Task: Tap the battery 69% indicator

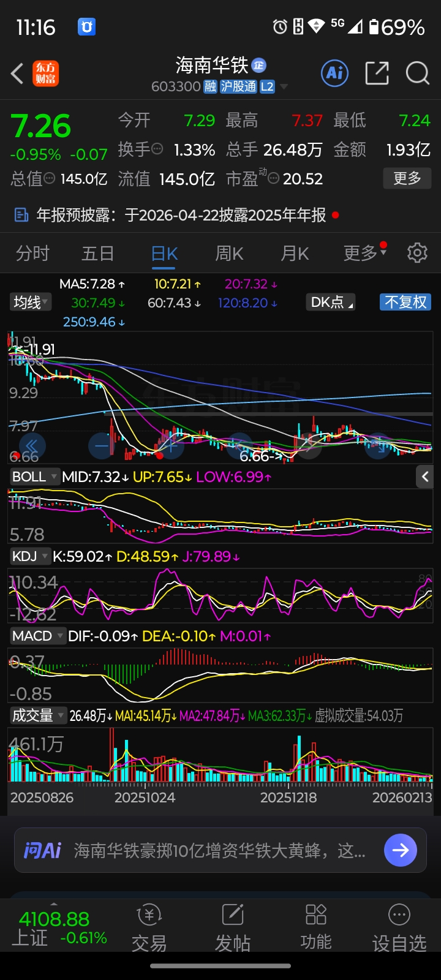Action: point(396,27)
